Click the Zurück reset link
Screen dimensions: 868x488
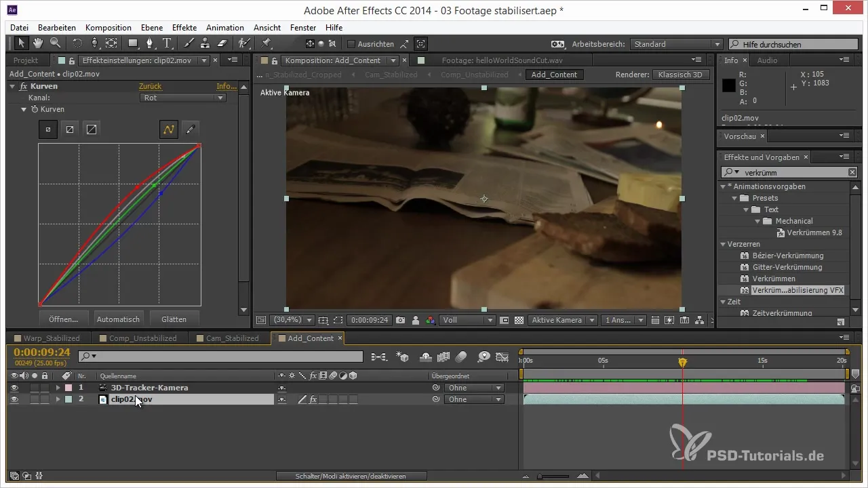[150, 87]
